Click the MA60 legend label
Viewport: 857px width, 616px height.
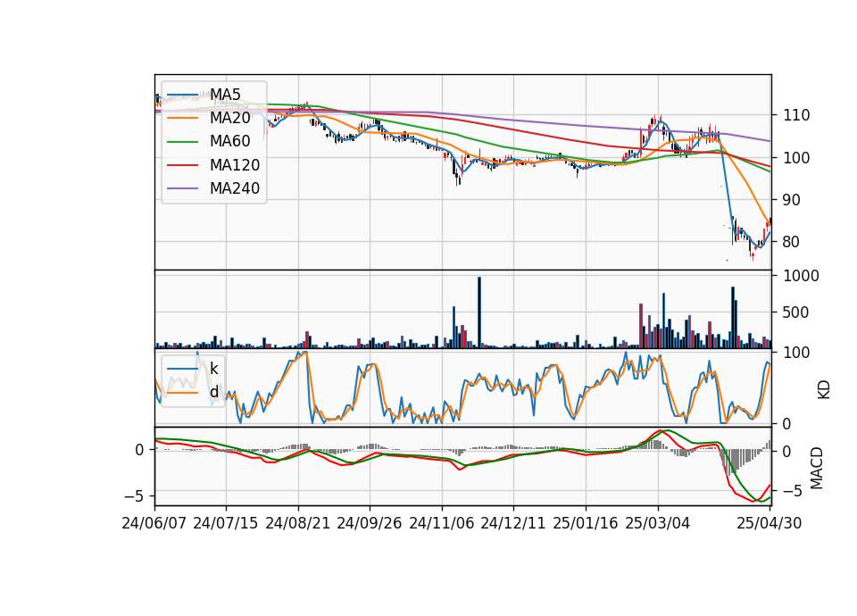[230, 142]
